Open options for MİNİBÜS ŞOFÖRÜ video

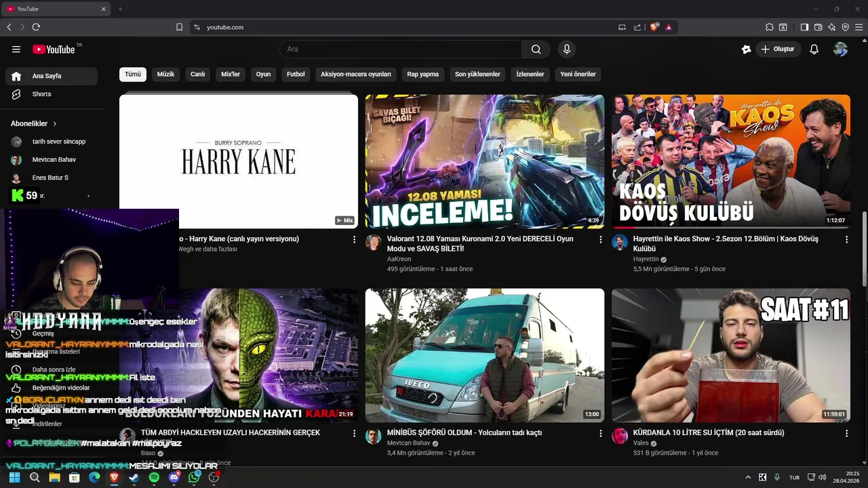pyautogui.click(x=600, y=433)
